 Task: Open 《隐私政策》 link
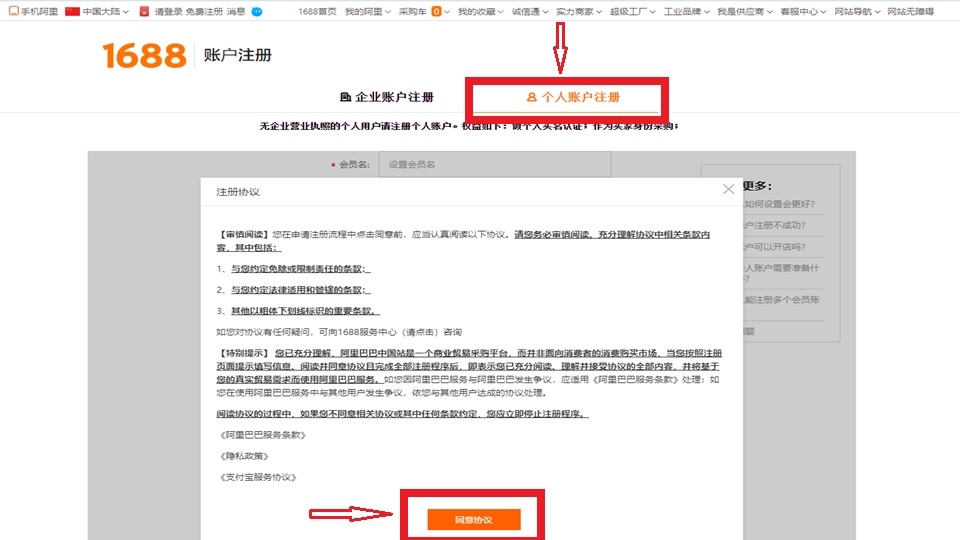pos(244,456)
